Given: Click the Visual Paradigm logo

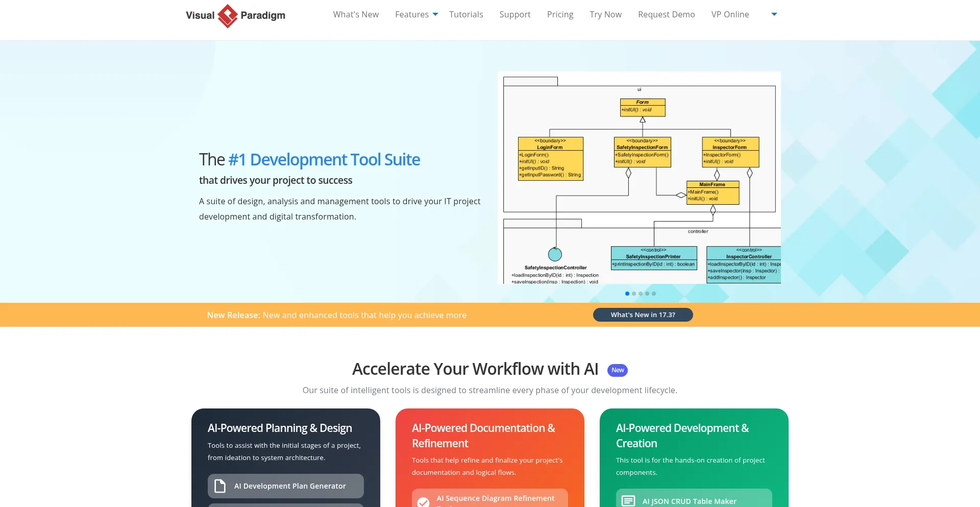Looking at the screenshot, I should click(x=235, y=15).
